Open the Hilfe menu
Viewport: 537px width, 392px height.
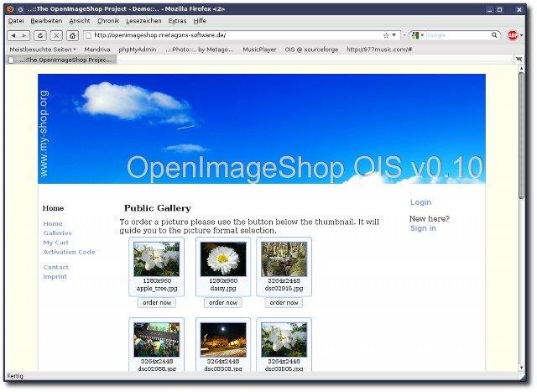tap(200, 21)
